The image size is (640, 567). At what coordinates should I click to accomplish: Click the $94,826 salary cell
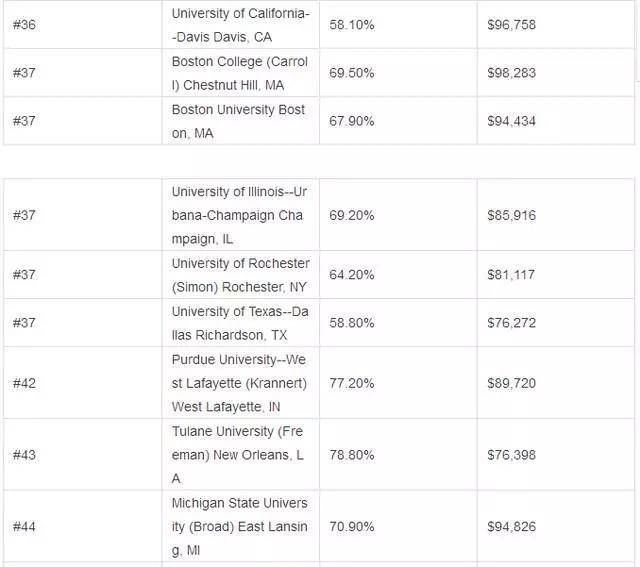pos(556,527)
